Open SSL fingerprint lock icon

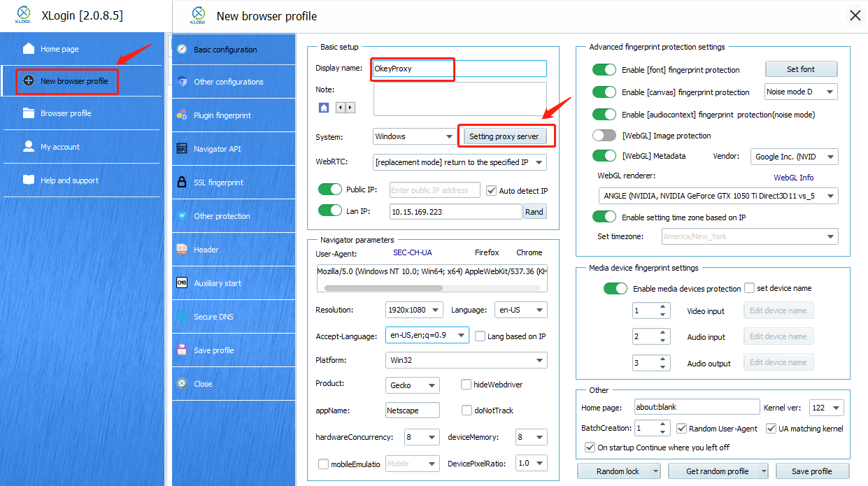182,183
